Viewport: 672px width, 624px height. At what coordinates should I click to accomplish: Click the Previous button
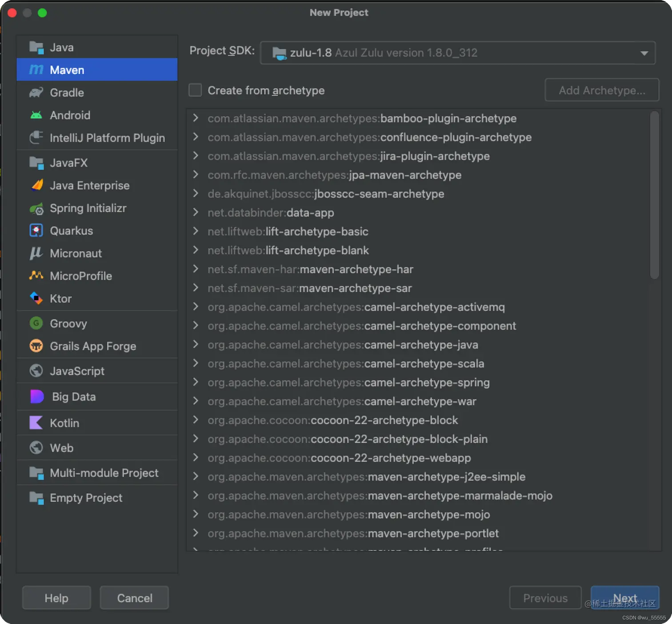click(545, 598)
